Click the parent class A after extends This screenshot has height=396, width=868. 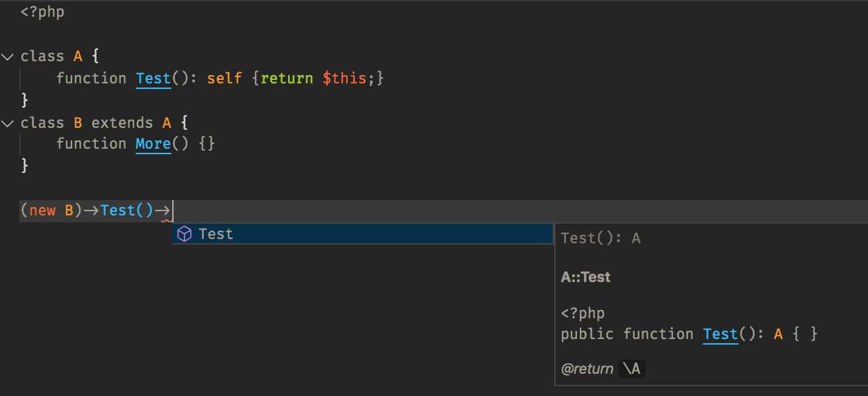pyautogui.click(x=167, y=123)
